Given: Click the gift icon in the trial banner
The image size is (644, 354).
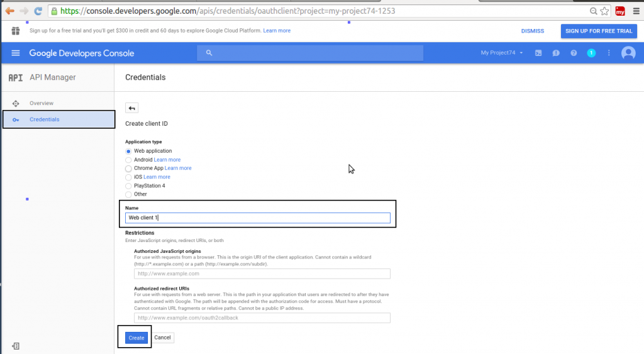Looking at the screenshot, I should (x=16, y=31).
